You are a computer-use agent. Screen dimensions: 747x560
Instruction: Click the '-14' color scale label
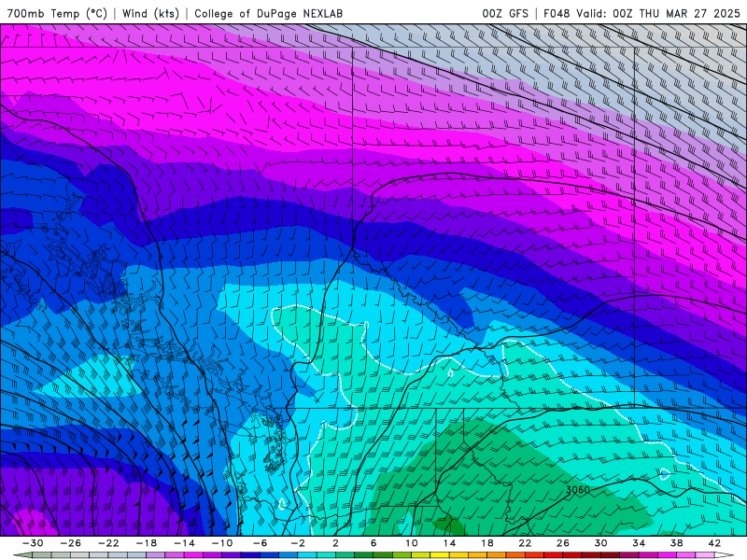tap(184, 543)
